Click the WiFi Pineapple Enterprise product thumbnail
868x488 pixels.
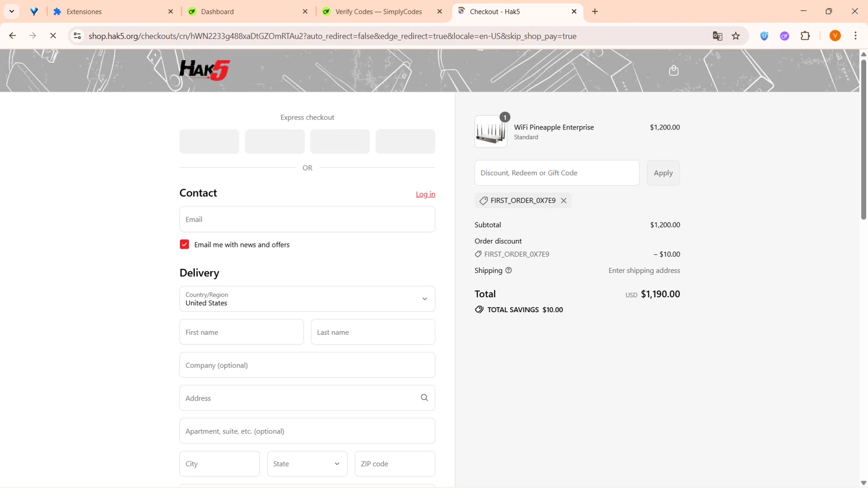491,131
